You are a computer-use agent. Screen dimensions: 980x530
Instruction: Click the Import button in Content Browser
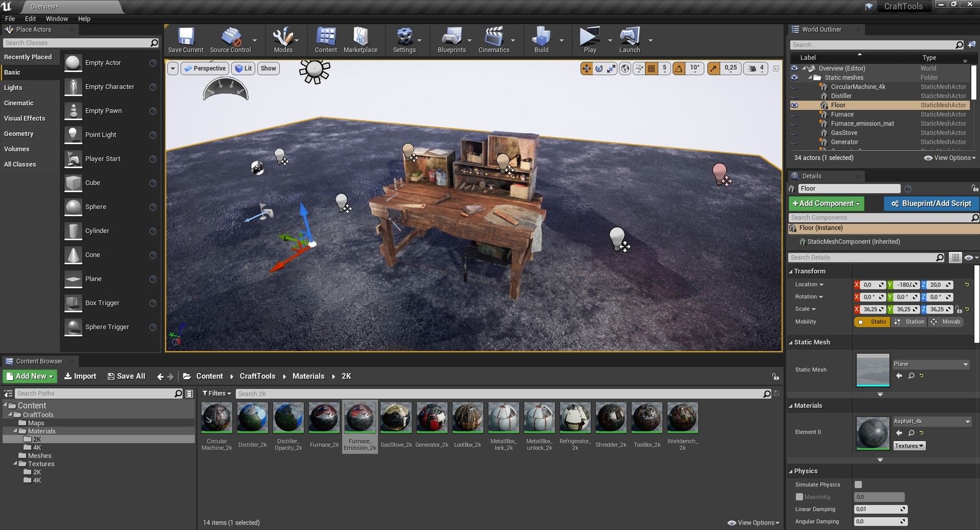tap(80, 376)
